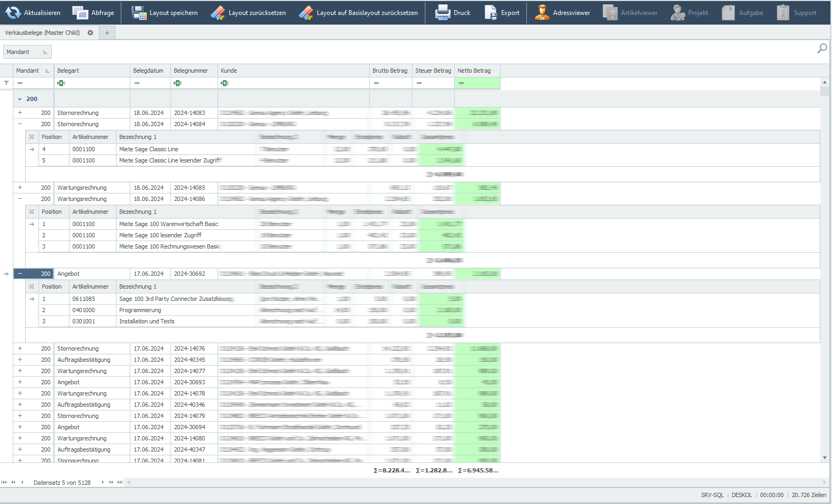Click the funnel icon in the filter row
This screenshot has height=504, width=832.
(x=6, y=83)
